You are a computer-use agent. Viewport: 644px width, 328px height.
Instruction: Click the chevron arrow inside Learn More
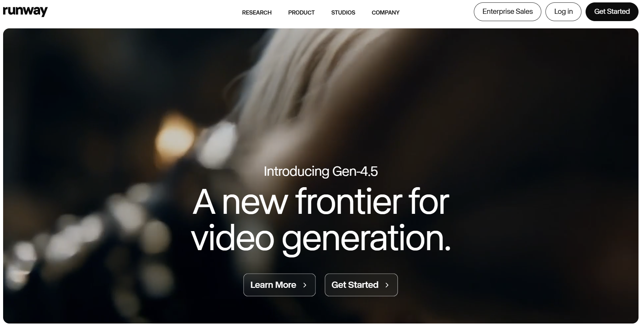(305, 285)
